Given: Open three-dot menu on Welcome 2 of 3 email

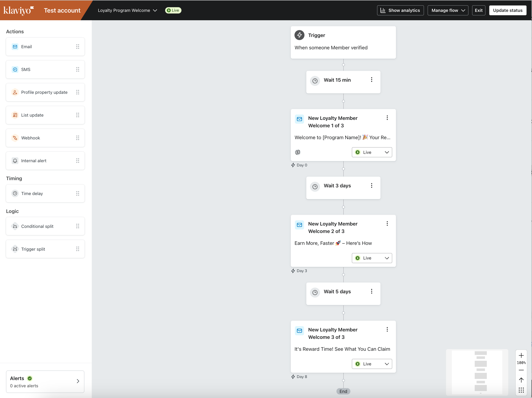Looking at the screenshot, I should point(387,224).
